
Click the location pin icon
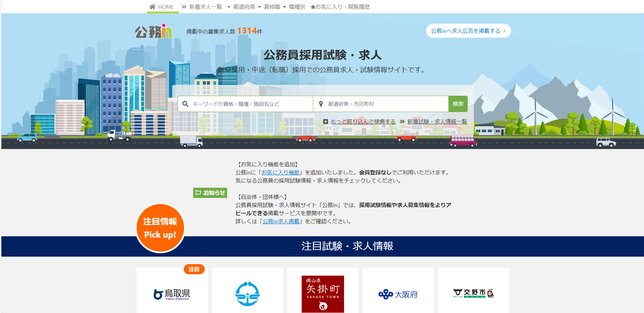coord(321,104)
